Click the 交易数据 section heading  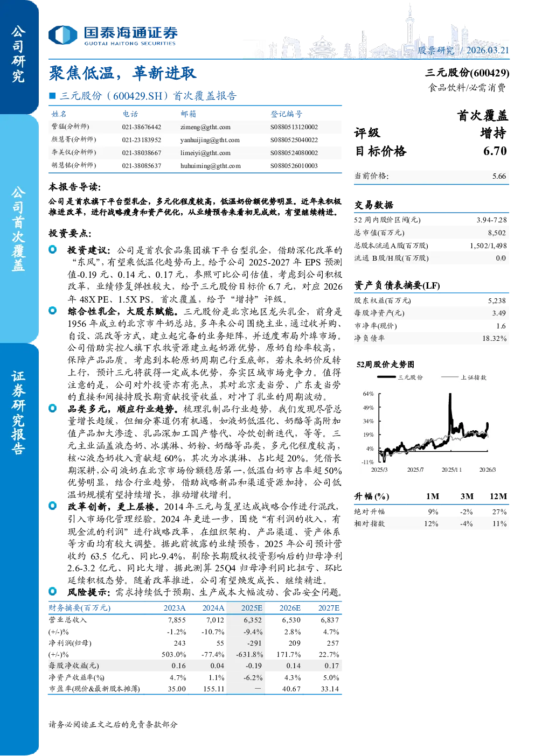374,205
